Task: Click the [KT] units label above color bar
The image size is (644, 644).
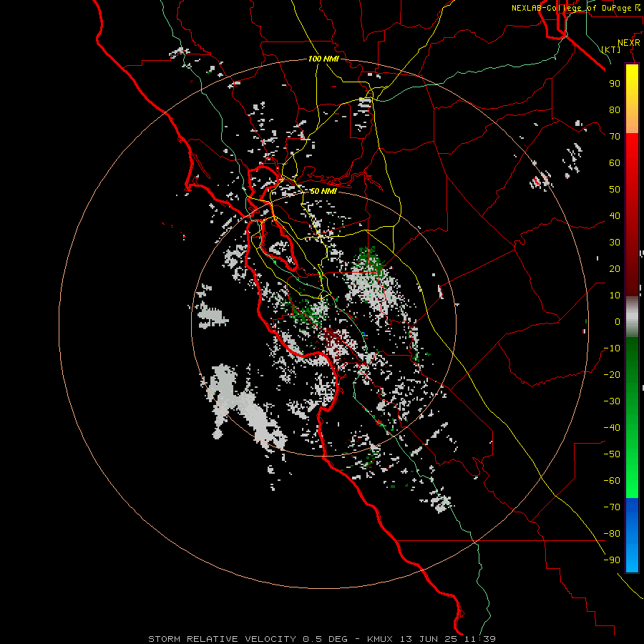Action: point(611,49)
